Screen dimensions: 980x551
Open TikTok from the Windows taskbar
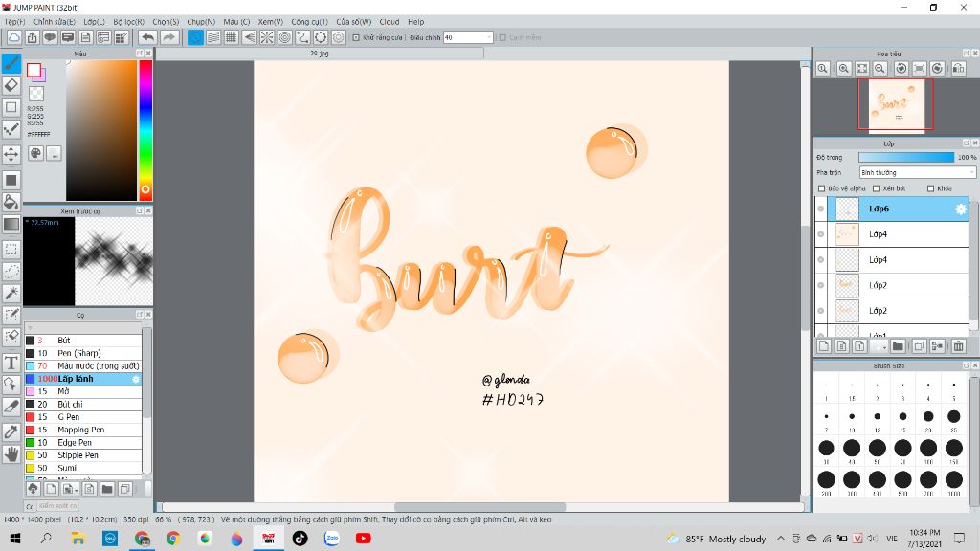click(300, 538)
